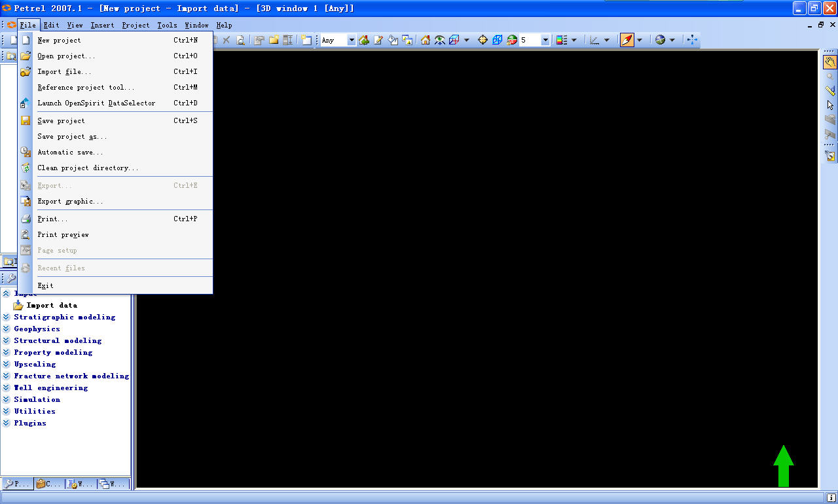Click the target center icon in toolbar
This screenshot has width=838, height=504.
coord(483,40)
